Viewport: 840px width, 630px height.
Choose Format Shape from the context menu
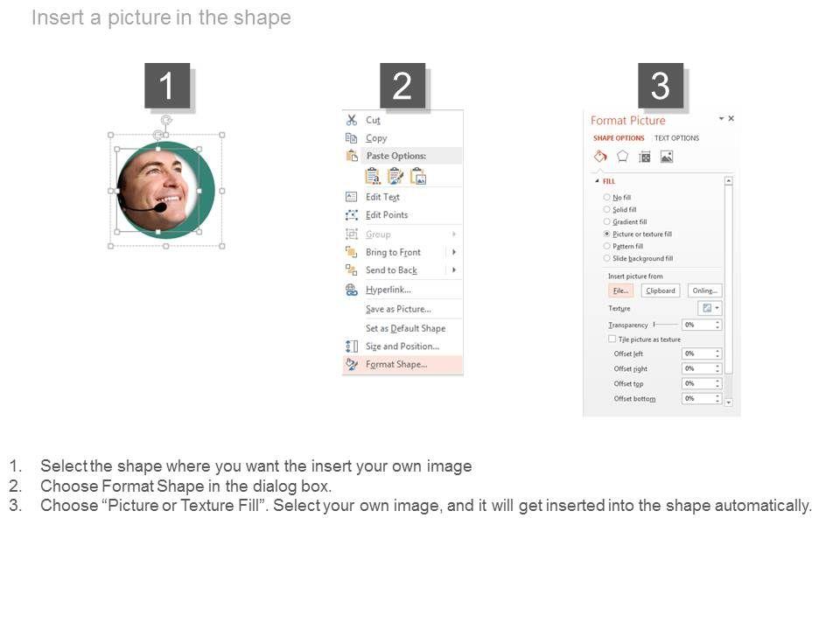tap(396, 365)
